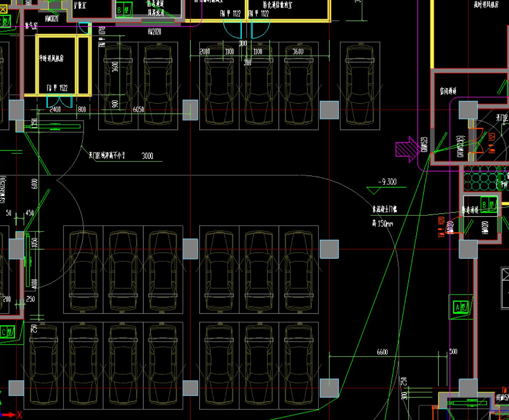Select the 高150mm annotation text

383,223
